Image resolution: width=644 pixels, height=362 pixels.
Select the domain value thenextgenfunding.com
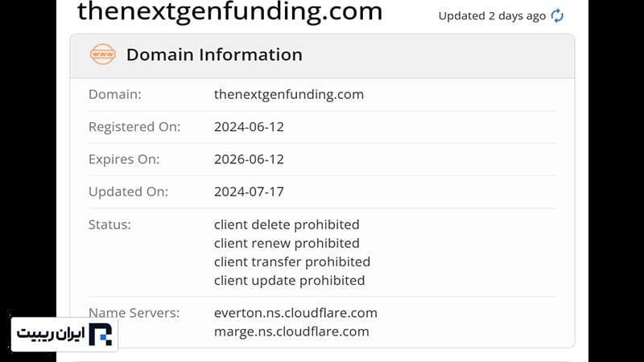click(x=289, y=94)
